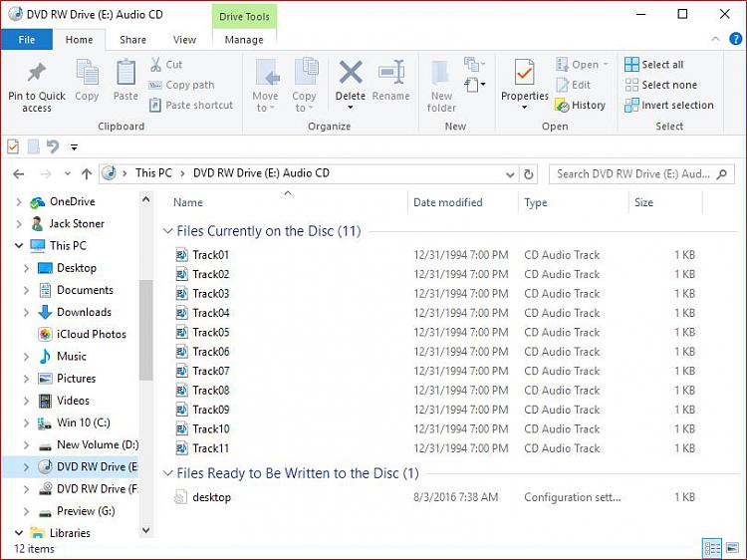
Task: Collapse the This PC tree node
Action: point(19,246)
